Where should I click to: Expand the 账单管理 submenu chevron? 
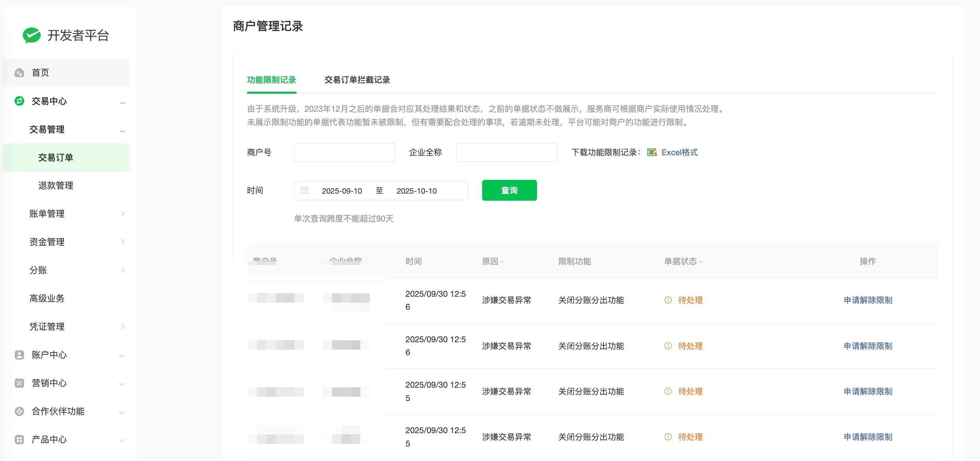tap(123, 214)
